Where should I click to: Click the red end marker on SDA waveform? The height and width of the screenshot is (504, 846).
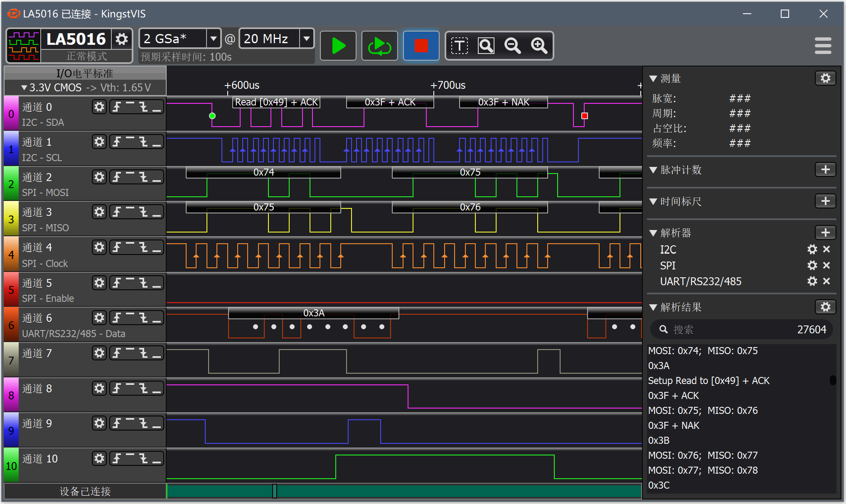(585, 116)
